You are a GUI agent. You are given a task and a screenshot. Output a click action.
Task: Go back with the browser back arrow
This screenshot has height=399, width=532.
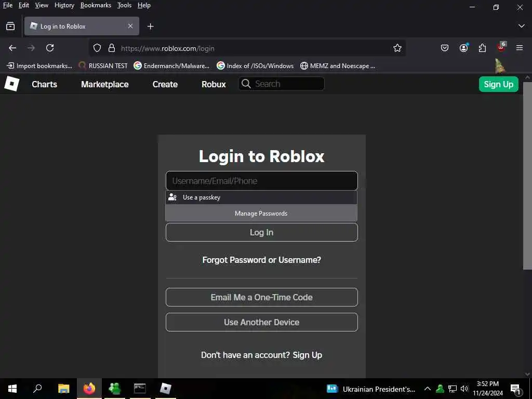click(12, 48)
